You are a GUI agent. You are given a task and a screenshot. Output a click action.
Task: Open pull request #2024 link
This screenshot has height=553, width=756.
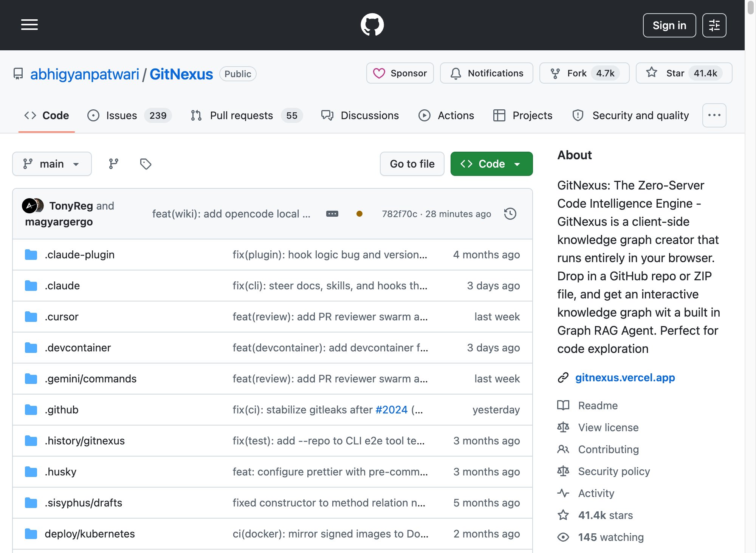(391, 410)
